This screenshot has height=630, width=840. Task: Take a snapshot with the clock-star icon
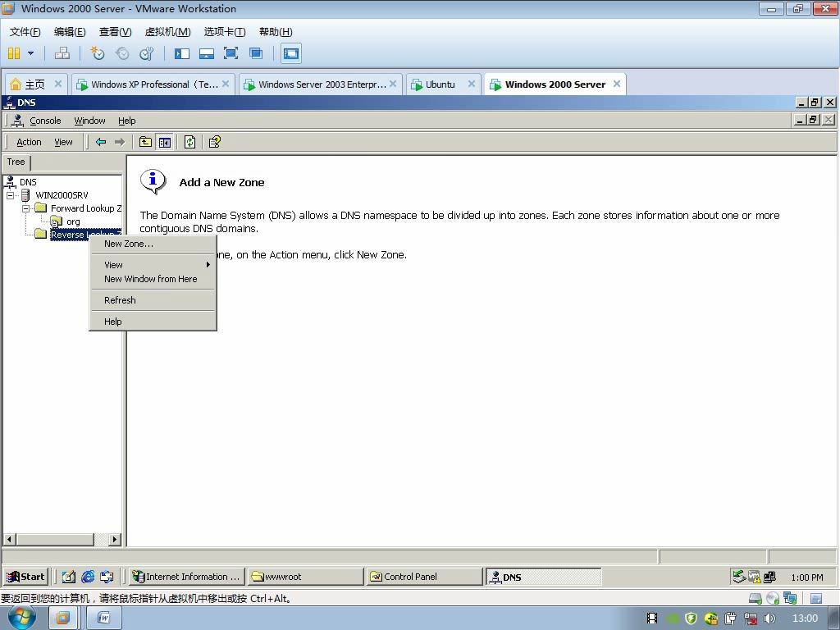click(x=97, y=53)
